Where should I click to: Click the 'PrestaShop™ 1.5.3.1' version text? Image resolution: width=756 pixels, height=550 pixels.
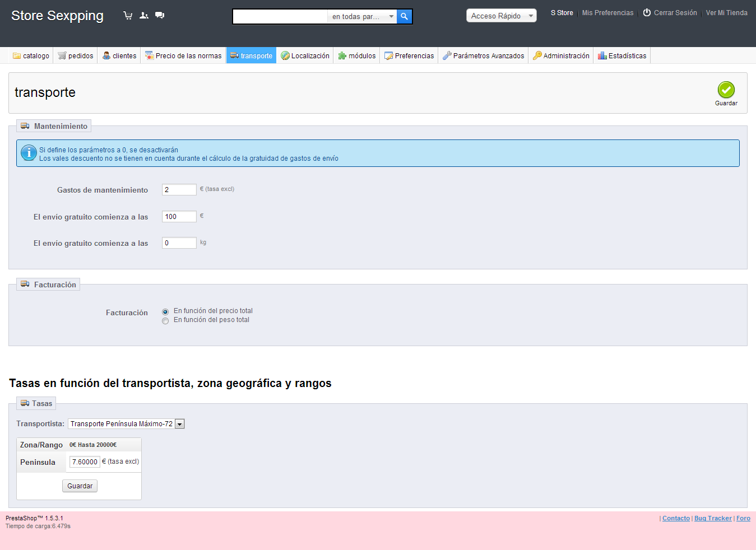(34, 518)
